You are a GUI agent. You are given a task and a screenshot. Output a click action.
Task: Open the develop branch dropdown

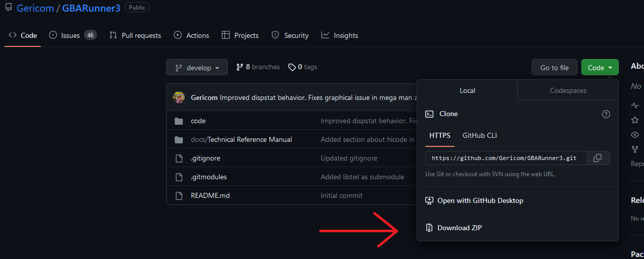197,68
